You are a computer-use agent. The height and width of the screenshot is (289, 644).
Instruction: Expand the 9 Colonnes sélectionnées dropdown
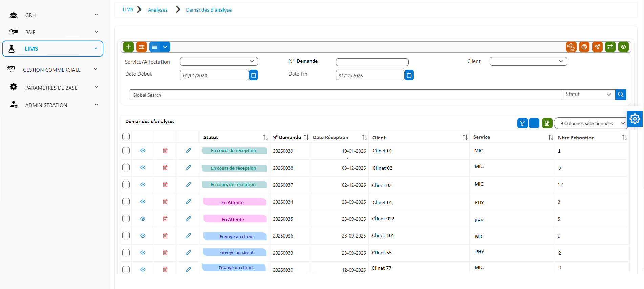tap(592, 123)
